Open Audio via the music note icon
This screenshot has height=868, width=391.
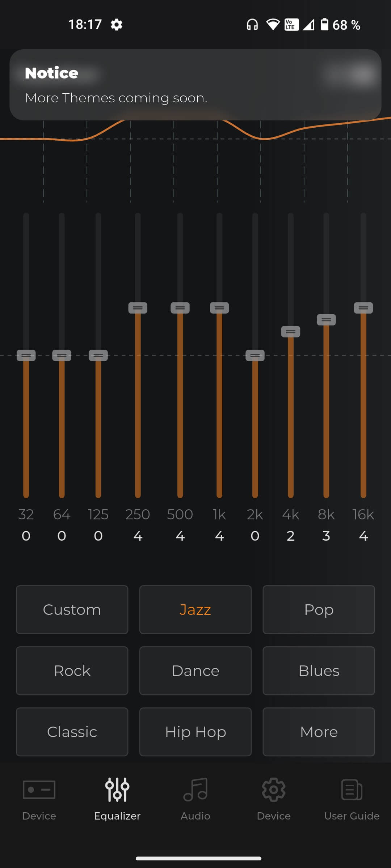coord(195,790)
